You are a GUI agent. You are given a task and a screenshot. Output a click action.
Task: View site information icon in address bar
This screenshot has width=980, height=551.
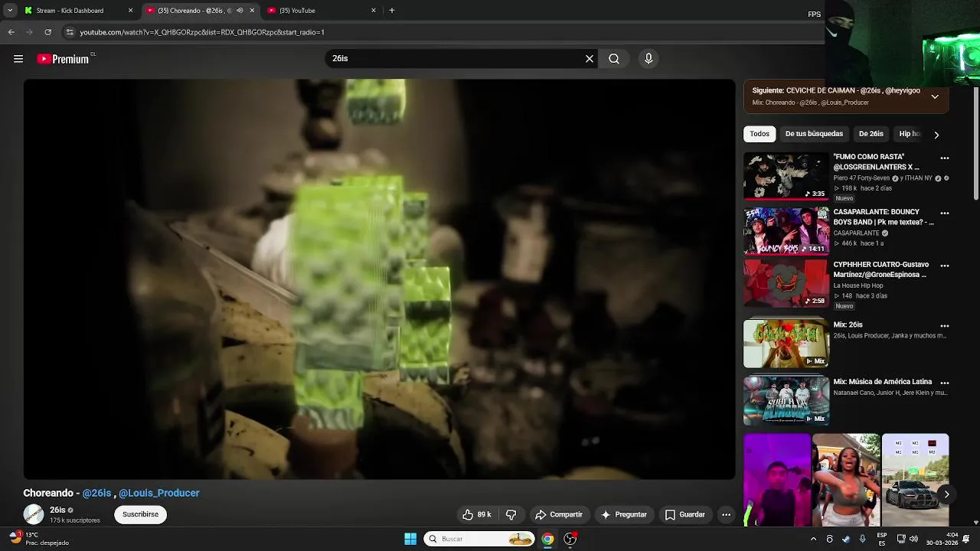tap(70, 32)
